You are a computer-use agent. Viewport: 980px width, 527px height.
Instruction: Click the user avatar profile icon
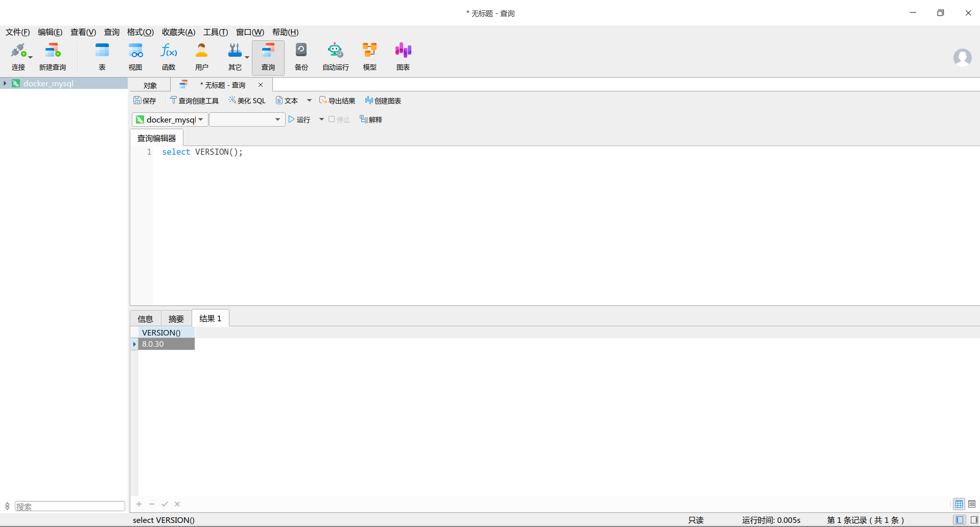[x=962, y=57]
